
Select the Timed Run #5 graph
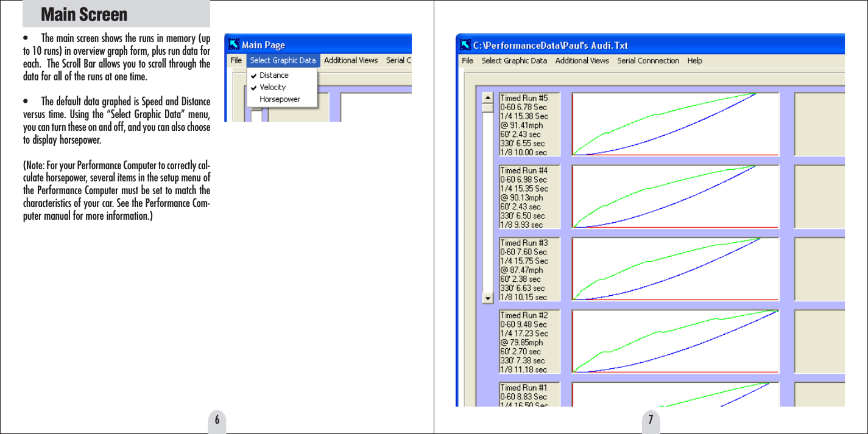tap(675, 124)
